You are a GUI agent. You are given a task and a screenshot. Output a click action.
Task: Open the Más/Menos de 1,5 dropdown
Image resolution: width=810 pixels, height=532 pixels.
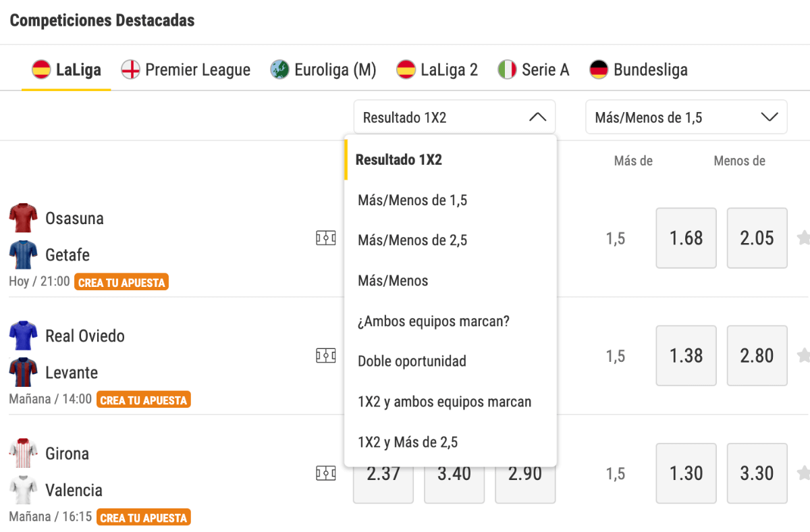click(686, 116)
